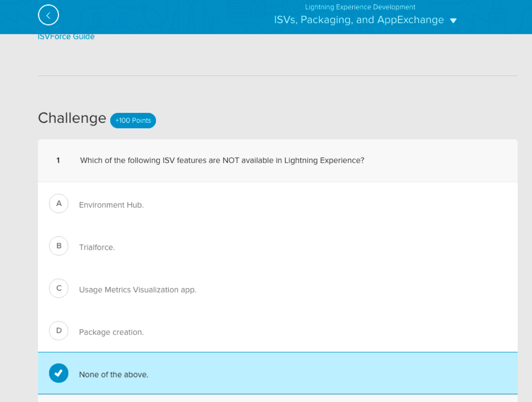Select answer circle B

[59, 246]
